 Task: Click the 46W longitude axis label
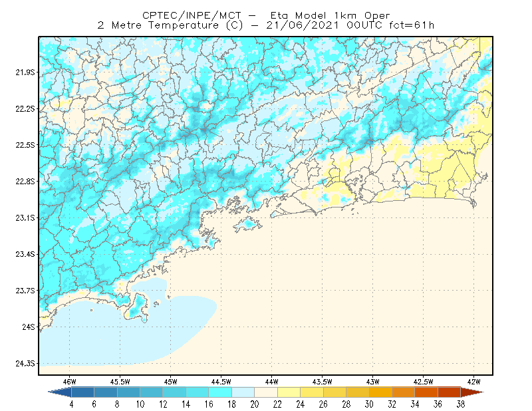(70, 382)
